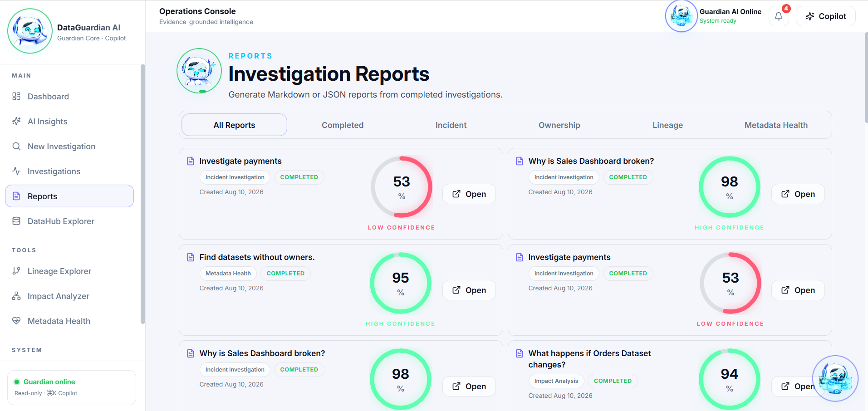Click the Investigations activity icon

pos(16,171)
